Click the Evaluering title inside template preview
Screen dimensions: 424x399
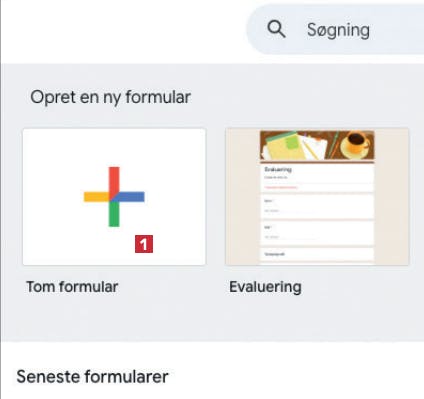pyautogui.click(x=278, y=169)
